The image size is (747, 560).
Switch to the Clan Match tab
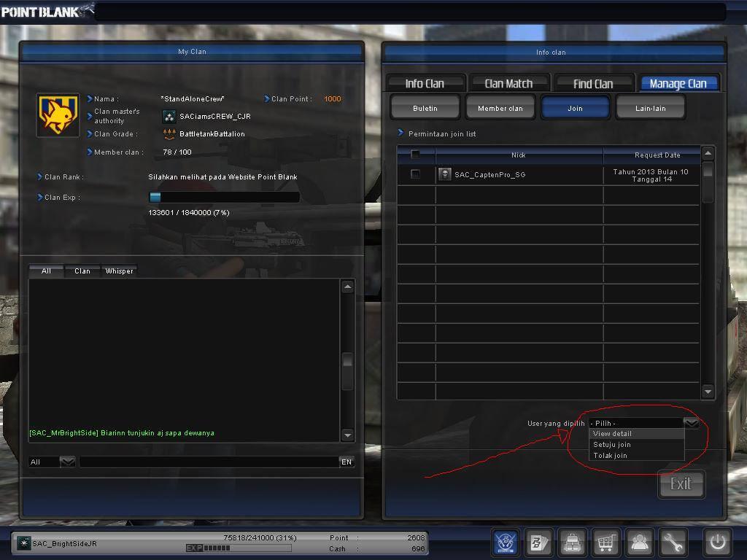(508, 83)
